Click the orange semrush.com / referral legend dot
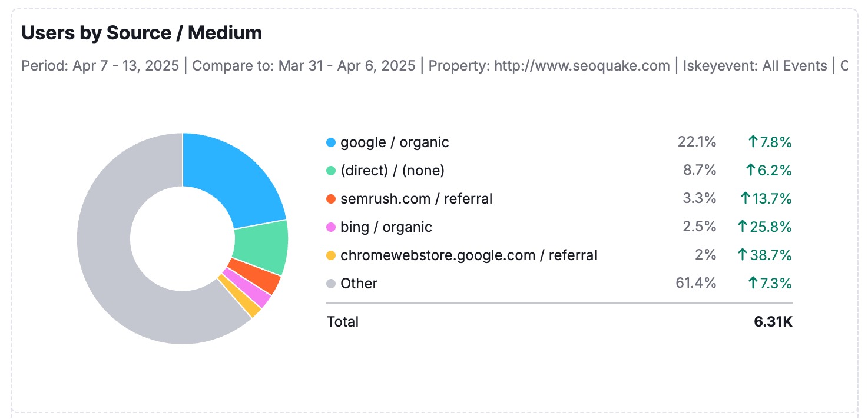The width and height of the screenshot is (868, 419). [x=331, y=199]
